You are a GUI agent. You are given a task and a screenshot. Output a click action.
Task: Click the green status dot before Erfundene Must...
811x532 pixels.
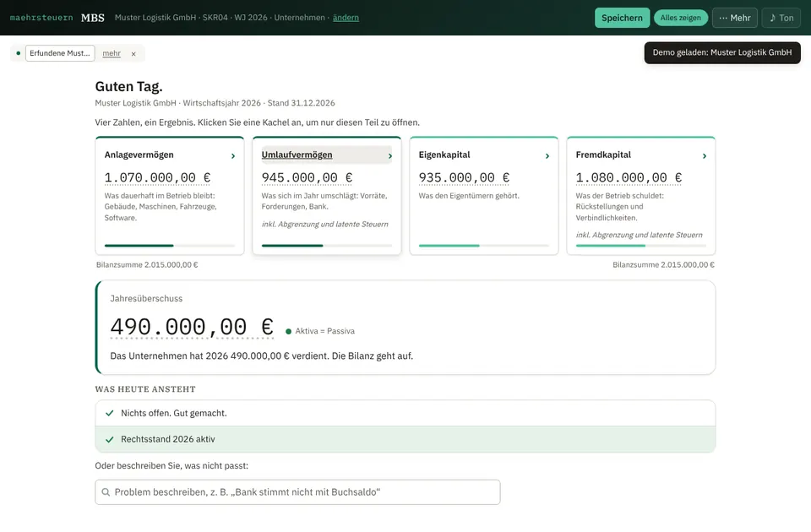18,53
